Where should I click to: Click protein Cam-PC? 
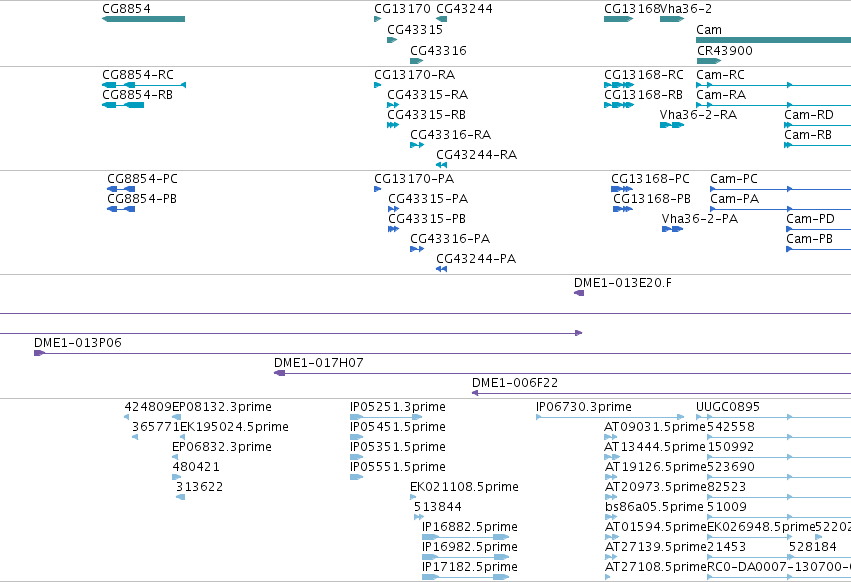(x=734, y=179)
